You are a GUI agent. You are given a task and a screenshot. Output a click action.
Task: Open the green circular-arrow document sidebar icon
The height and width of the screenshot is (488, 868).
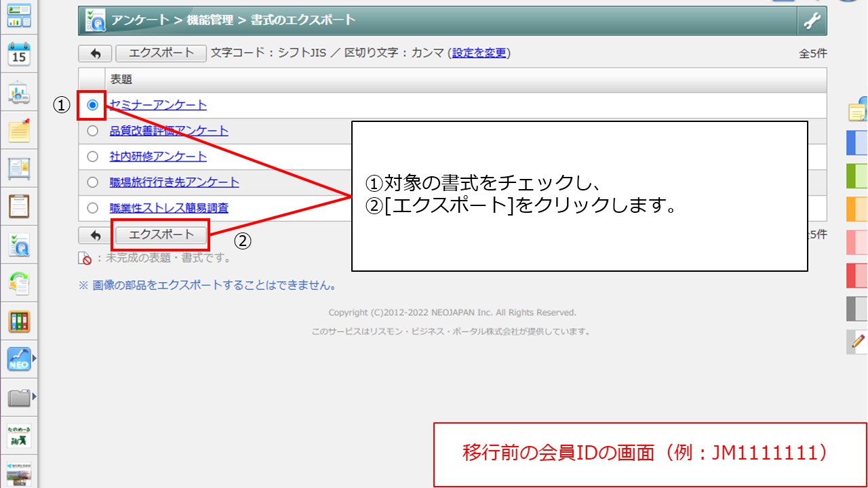click(x=19, y=283)
